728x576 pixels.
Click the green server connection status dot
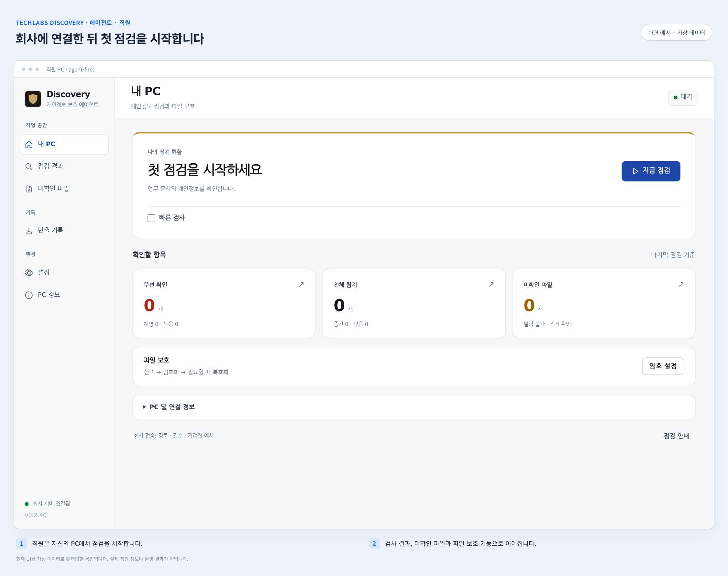pos(27,504)
